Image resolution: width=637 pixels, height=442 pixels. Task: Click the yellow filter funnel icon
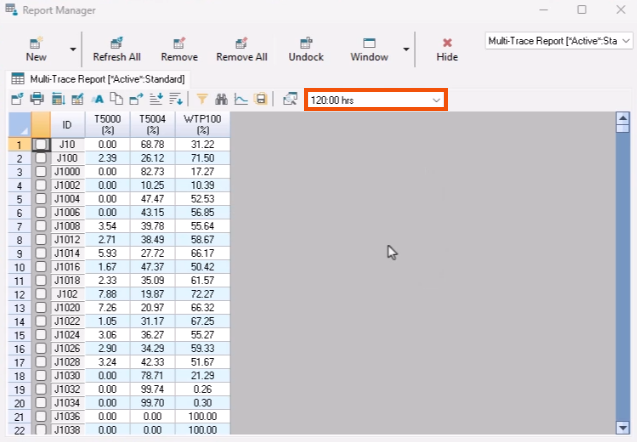click(202, 99)
